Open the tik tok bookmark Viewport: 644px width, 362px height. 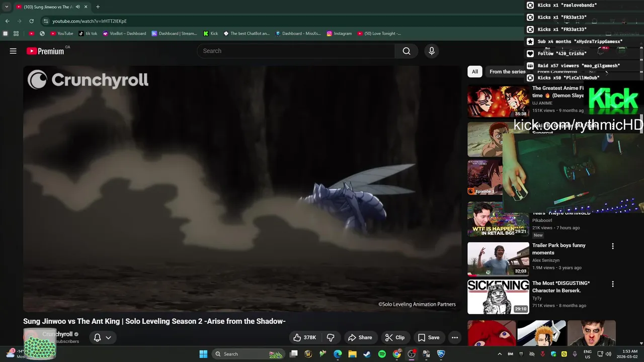[88, 34]
